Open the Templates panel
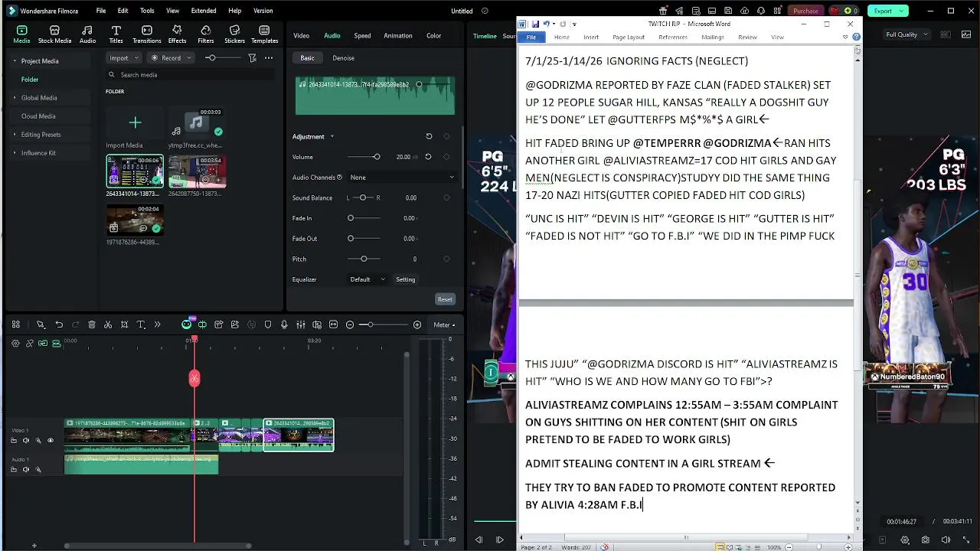Viewport: 980px width, 551px height. tap(264, 34)
